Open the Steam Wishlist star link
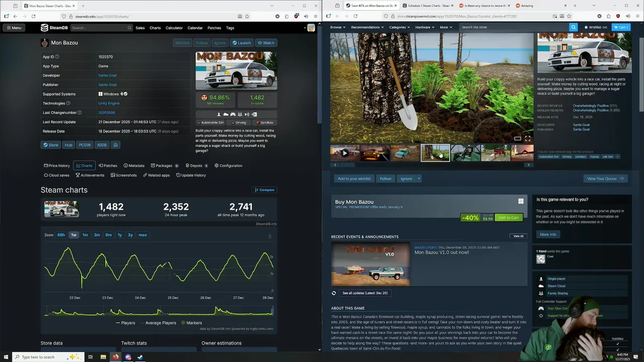644x362 pixels. pyautogui.click(x=596, y=27)
